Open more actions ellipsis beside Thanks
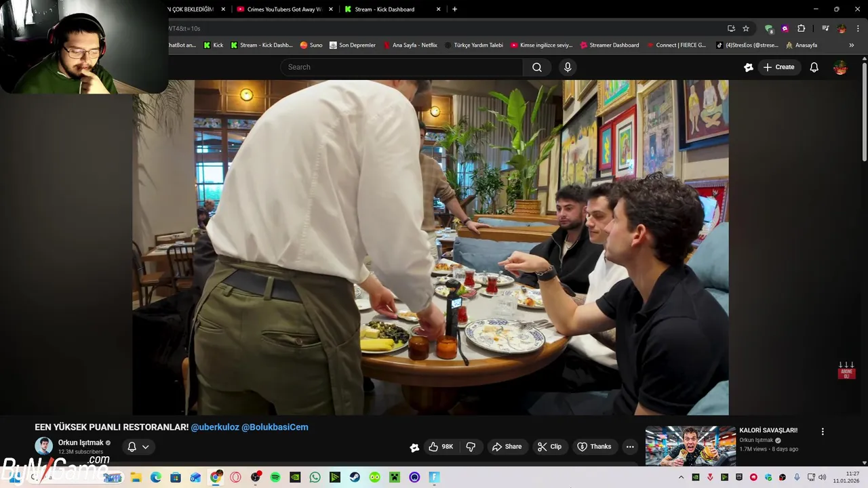 (x=630, y=447)
